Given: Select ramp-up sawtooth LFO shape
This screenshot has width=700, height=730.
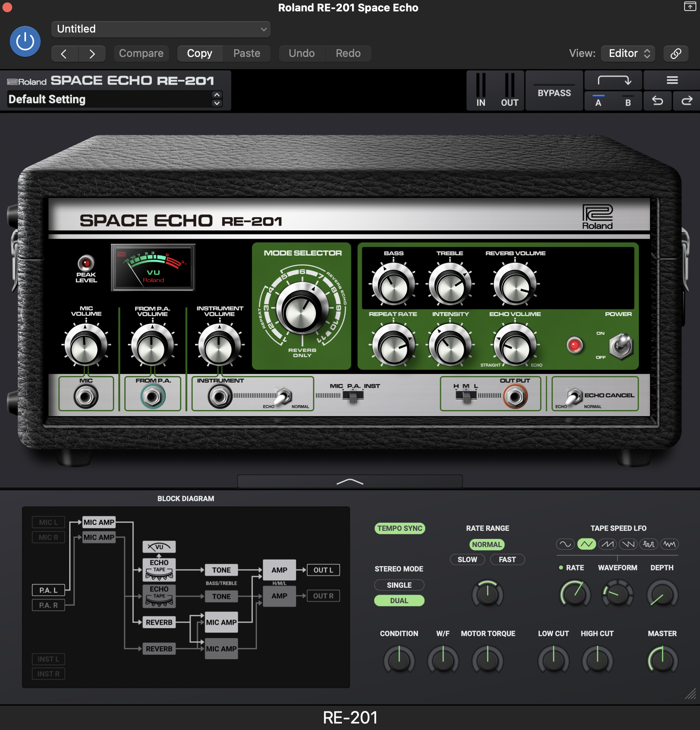Looking at the screenshot, I should click(607, 544).
